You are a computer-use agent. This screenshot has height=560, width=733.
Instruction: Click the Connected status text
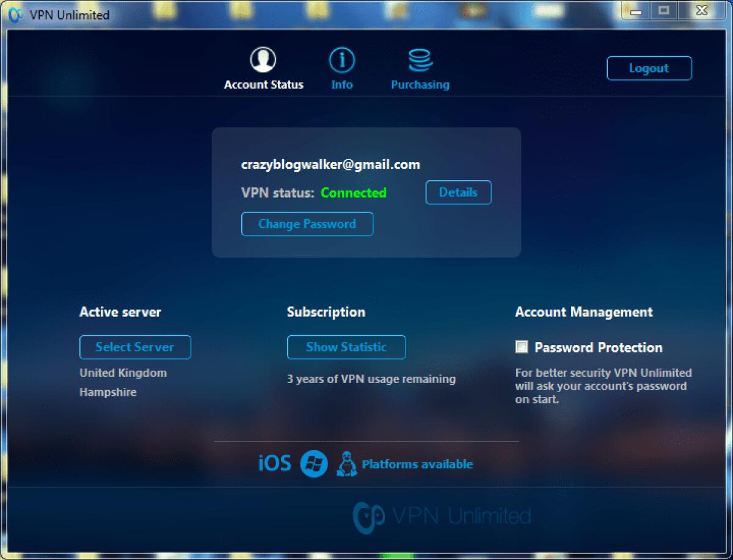click(x=353, y=193)
